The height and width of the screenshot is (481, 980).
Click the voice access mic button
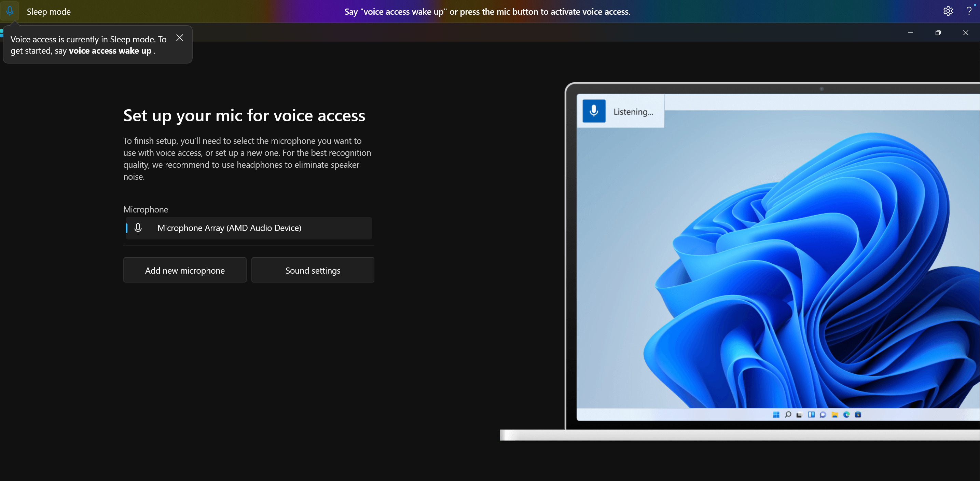(x=10, y=11)
